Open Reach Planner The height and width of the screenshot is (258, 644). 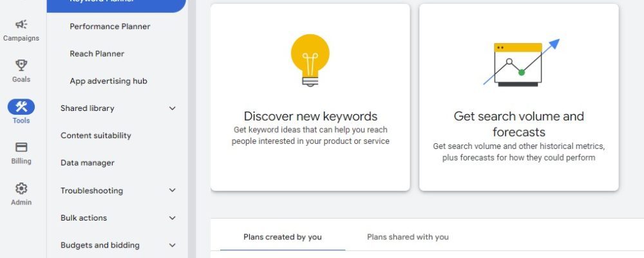97,54
